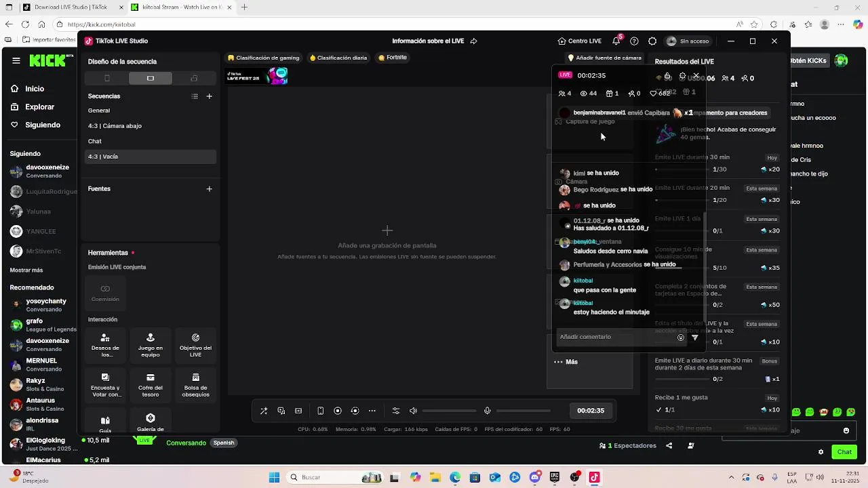
Task: Click Mostrar más in Kick sidebar
Action: click(x=26, y=270)
